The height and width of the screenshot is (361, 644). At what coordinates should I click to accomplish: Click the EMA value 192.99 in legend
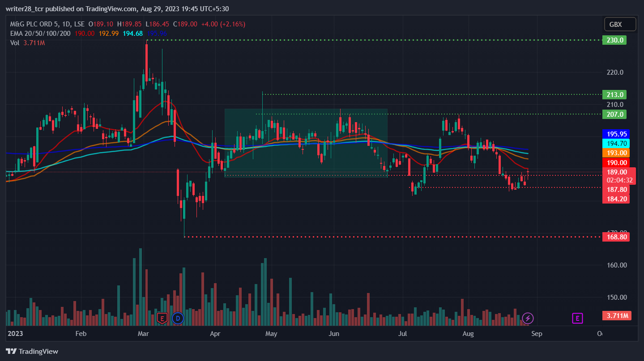coord(110,34)
